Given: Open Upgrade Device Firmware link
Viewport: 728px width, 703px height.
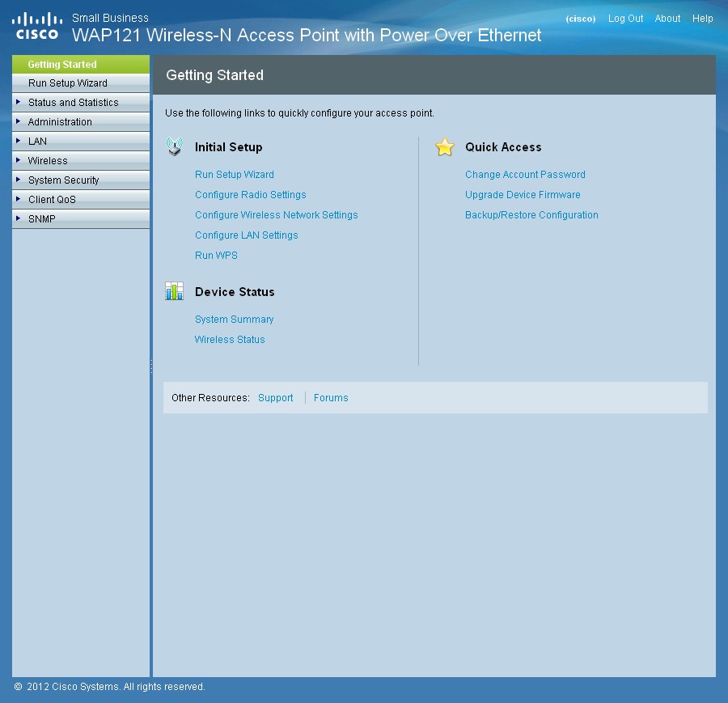Looking at the screenshot, I should click(x=523, y=194).
